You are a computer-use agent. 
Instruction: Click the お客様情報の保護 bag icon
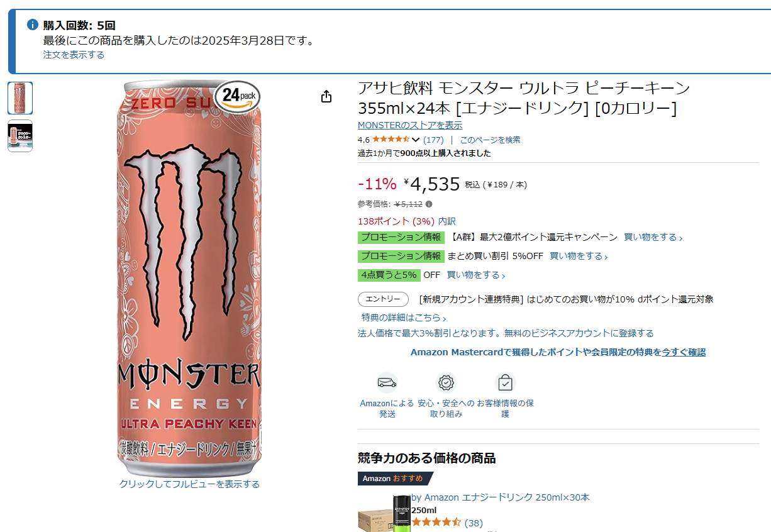click(x=505, y=382)
